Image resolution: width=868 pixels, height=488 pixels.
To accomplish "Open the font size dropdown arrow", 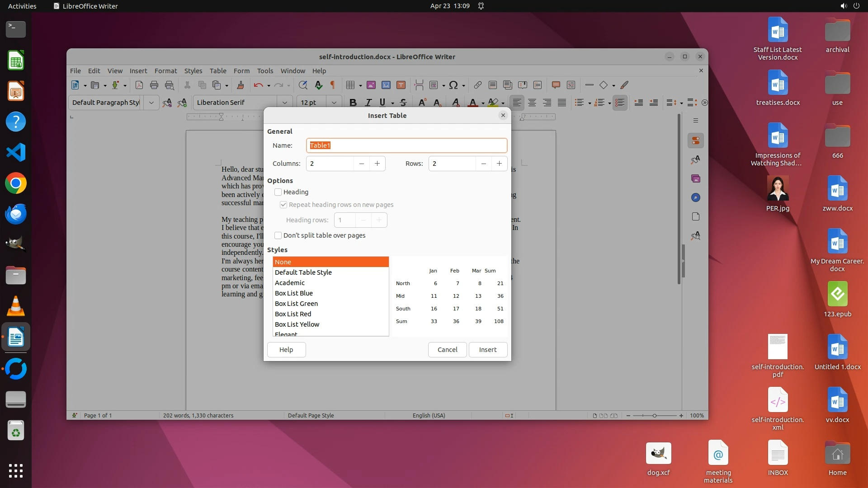I will [x=334, y=103].
